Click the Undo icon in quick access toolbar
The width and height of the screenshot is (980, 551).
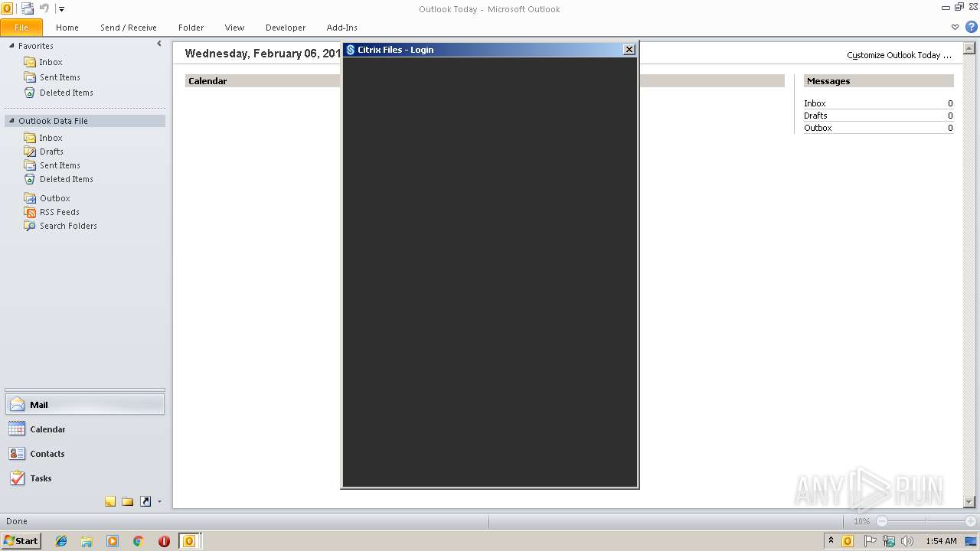tap(44, 8)
